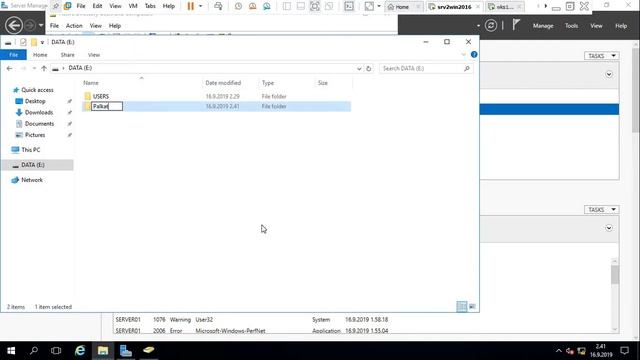Screen dimensions: 640x360
Task: Switch to large icons view in status bar
Action: tap(472, 307)
